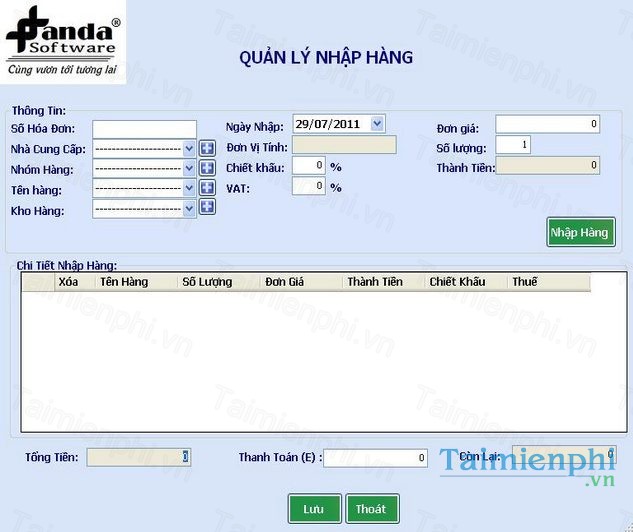The height and width of the screenshot is (532, 633).
Task: Click the Số Hóa Đơn input field
Action: [x=144, y=129]
